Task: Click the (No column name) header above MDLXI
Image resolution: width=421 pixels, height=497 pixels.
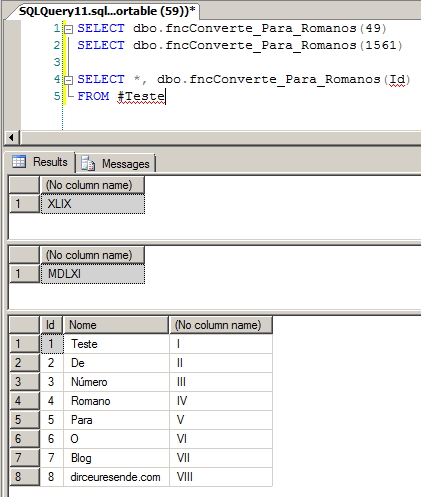Action: (x=92, y=255)
